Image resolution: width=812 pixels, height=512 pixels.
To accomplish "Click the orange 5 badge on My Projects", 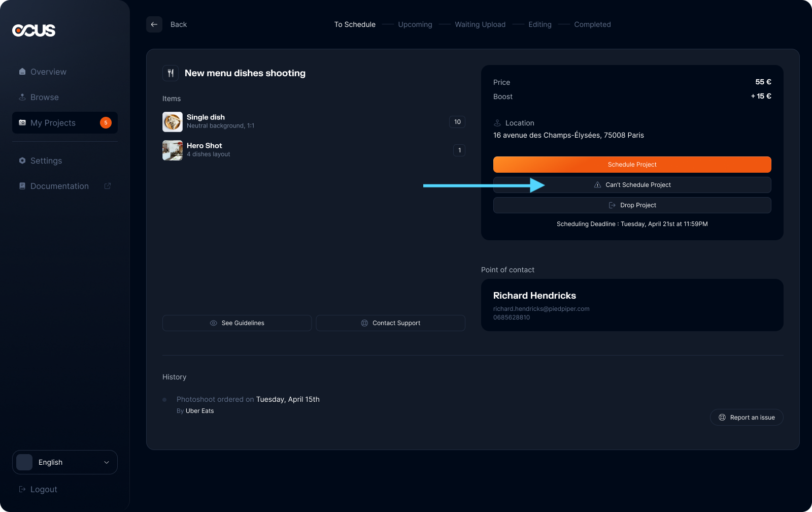I will click(x=106, y=123).
